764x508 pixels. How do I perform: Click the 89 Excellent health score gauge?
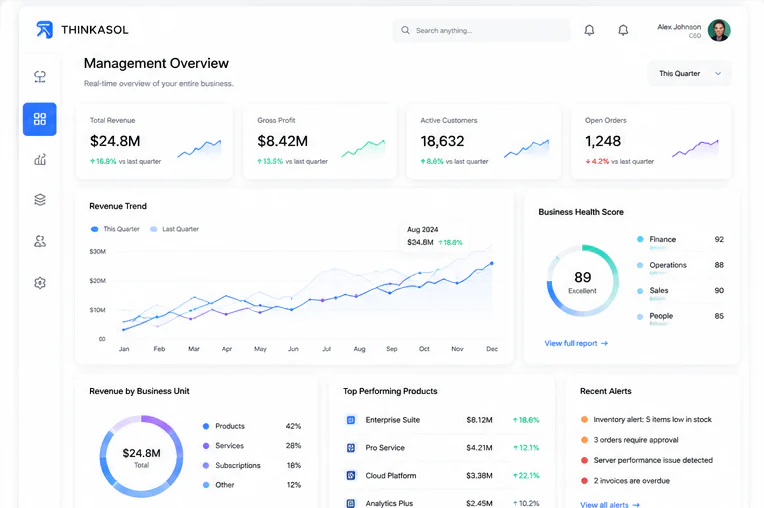(583, 281)
